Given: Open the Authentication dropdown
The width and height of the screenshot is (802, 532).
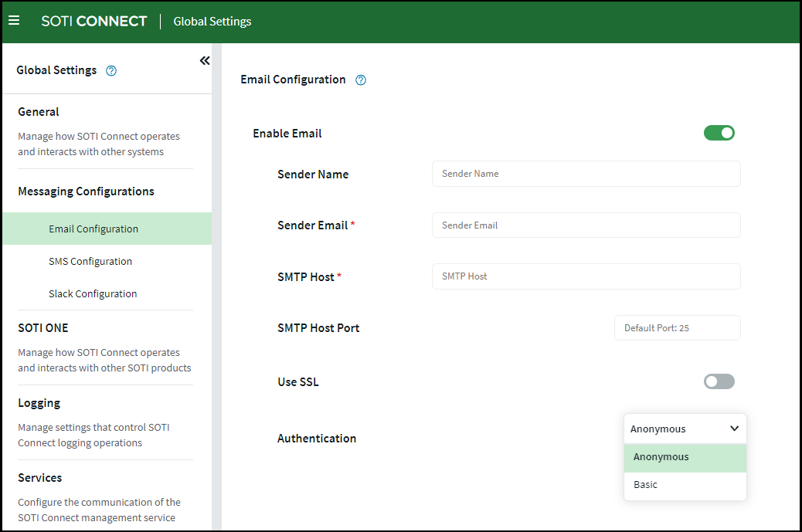Looking at the screenshot, I should [685, 429].
